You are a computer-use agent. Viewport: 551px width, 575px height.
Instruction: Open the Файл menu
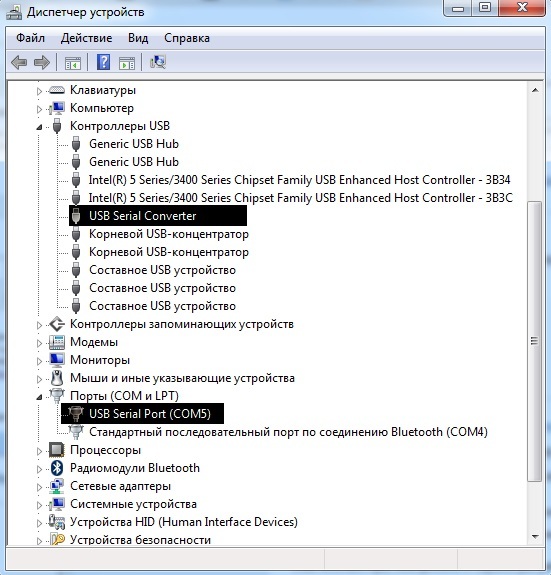coord(30,38)
